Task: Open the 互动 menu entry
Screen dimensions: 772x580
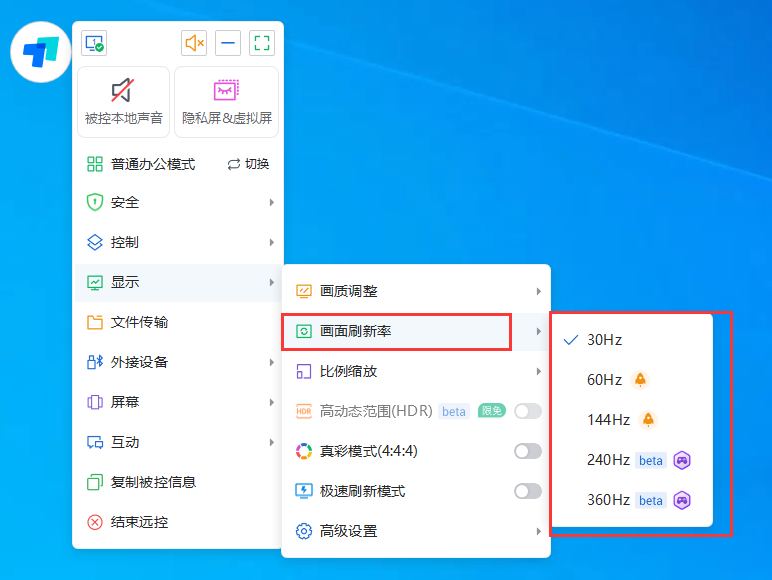Action: 178,442
